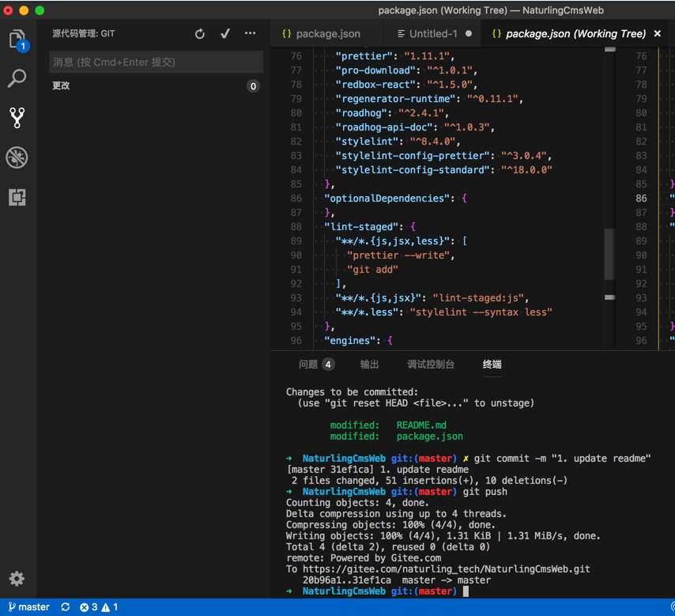The image size is (675, 616).
Task: Click the problems count badge 4
Action: (328, 365)
